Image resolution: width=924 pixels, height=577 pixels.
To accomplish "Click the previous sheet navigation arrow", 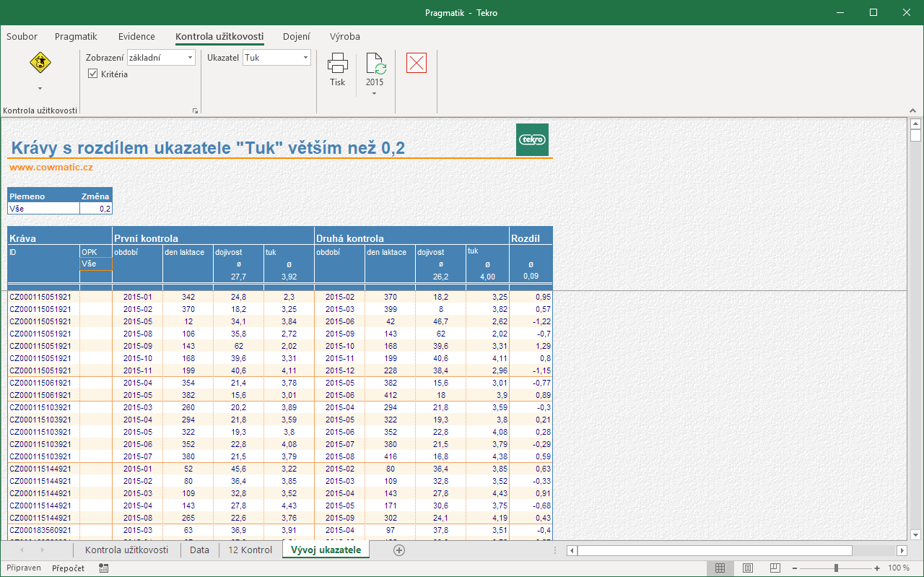I will click(21, 550).
